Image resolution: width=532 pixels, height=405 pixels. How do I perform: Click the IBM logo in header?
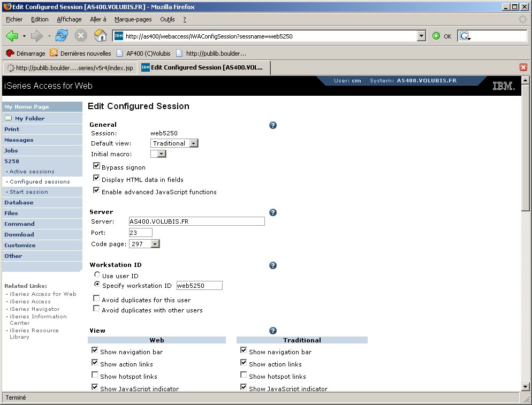click(x=504, y=86)
